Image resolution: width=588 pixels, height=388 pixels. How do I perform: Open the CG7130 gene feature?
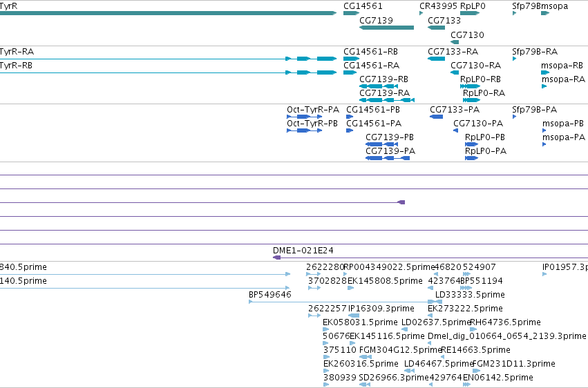click(455, 42)
